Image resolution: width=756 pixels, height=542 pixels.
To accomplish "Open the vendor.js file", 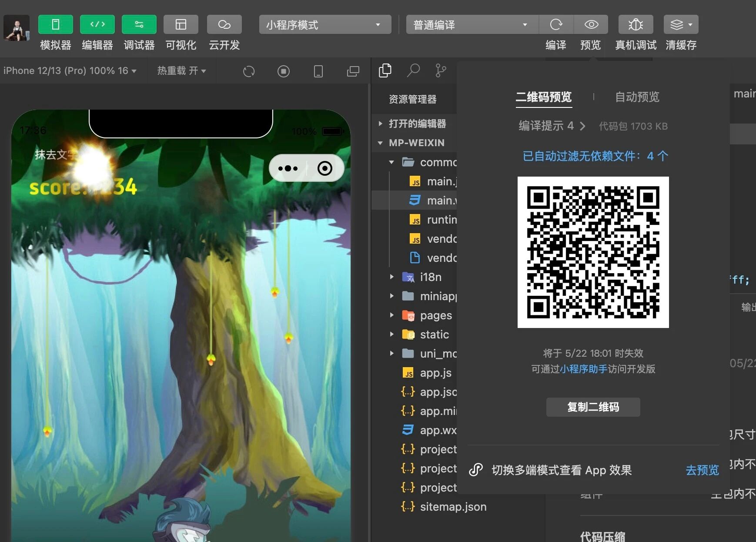I will pyautogui.click(x=414, y=239).
